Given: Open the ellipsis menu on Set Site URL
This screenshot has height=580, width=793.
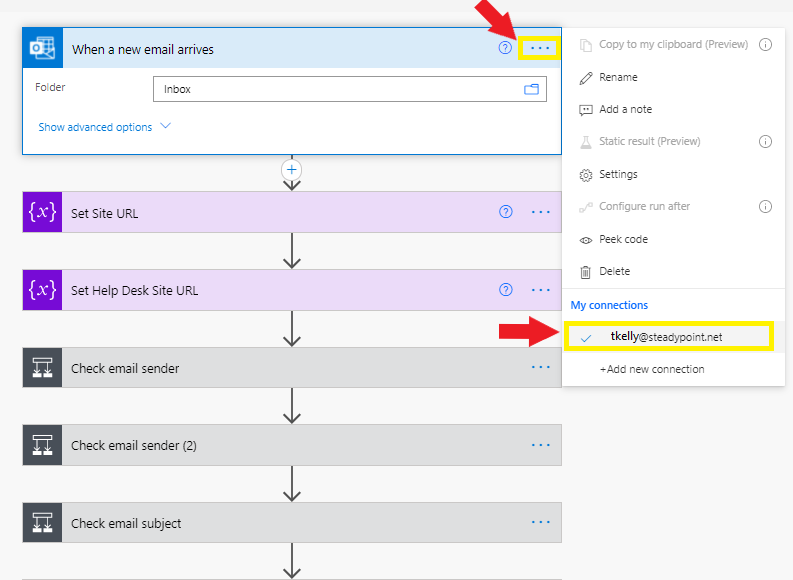Looking at the screenshot, I should [x=541, y=212].
